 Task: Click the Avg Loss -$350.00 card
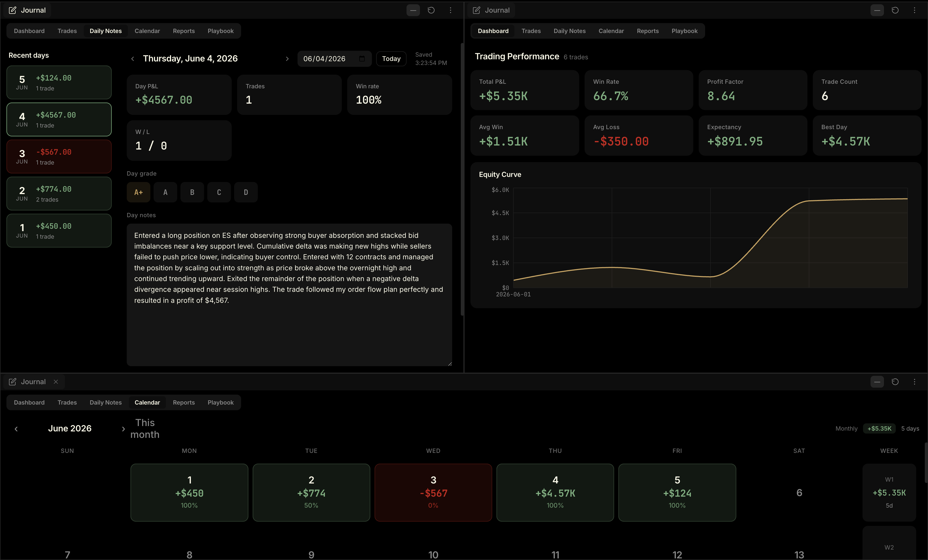pos(639,136)
